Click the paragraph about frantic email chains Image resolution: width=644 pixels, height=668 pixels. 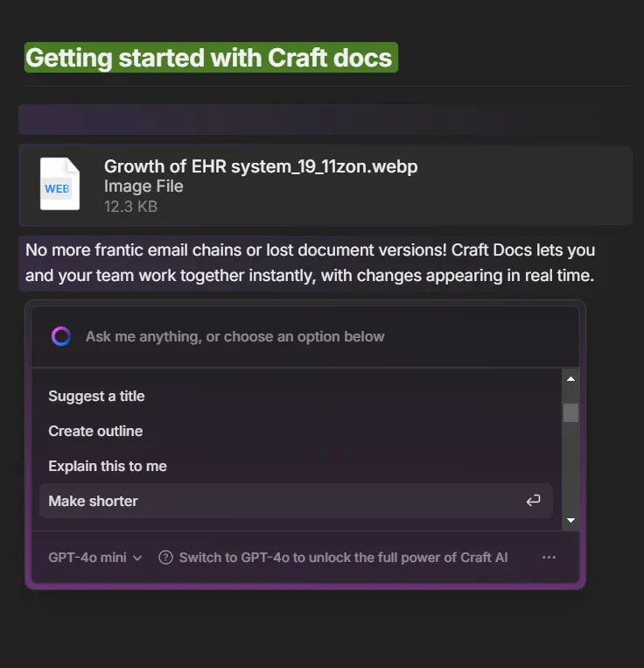pyautogui.click(x=311, y=263)
